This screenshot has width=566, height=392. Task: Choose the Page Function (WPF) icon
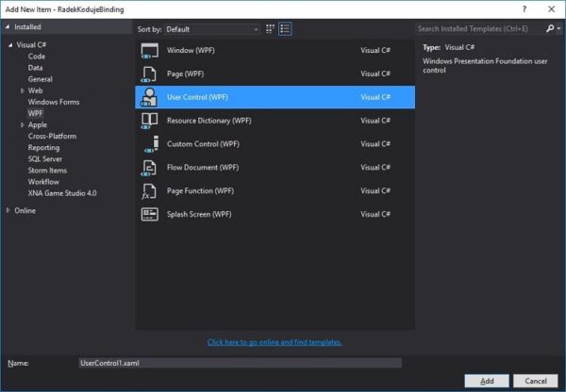coord(150,191)
